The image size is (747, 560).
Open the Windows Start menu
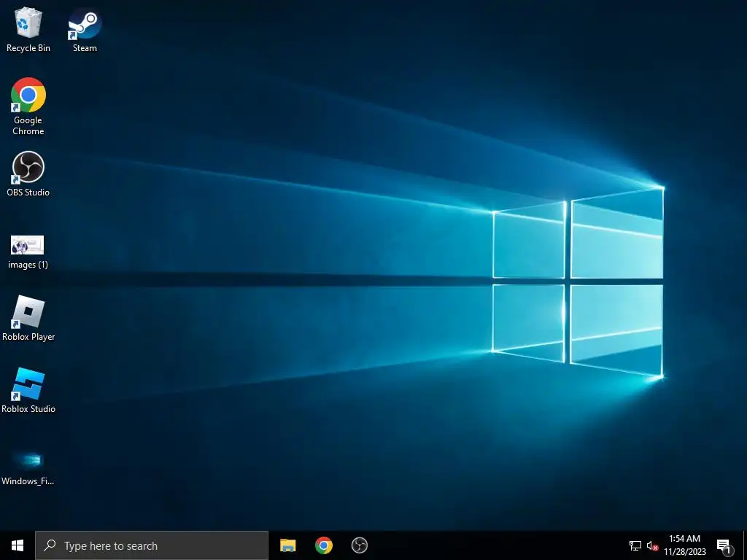coord(18,545)
